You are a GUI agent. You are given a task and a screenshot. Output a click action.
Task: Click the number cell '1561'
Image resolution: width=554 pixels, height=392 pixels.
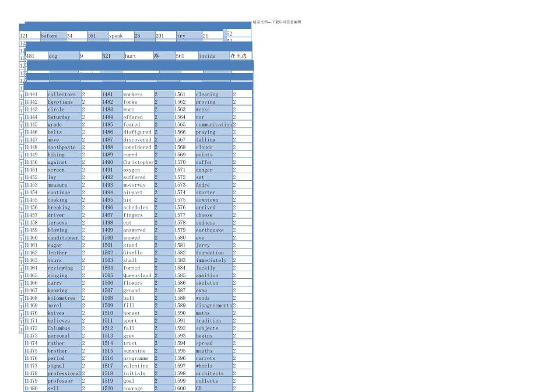pos(185,94)
